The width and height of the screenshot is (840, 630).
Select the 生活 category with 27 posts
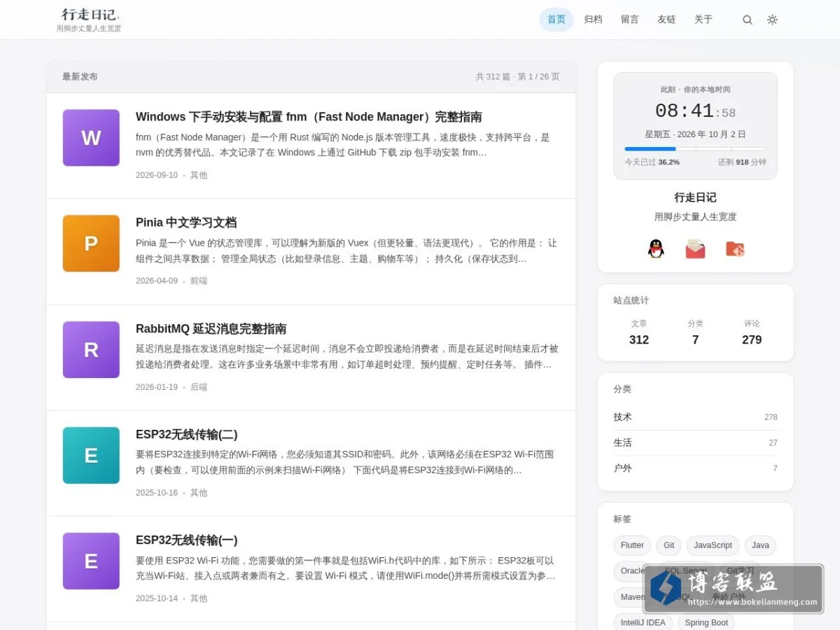tap(695, 443)
